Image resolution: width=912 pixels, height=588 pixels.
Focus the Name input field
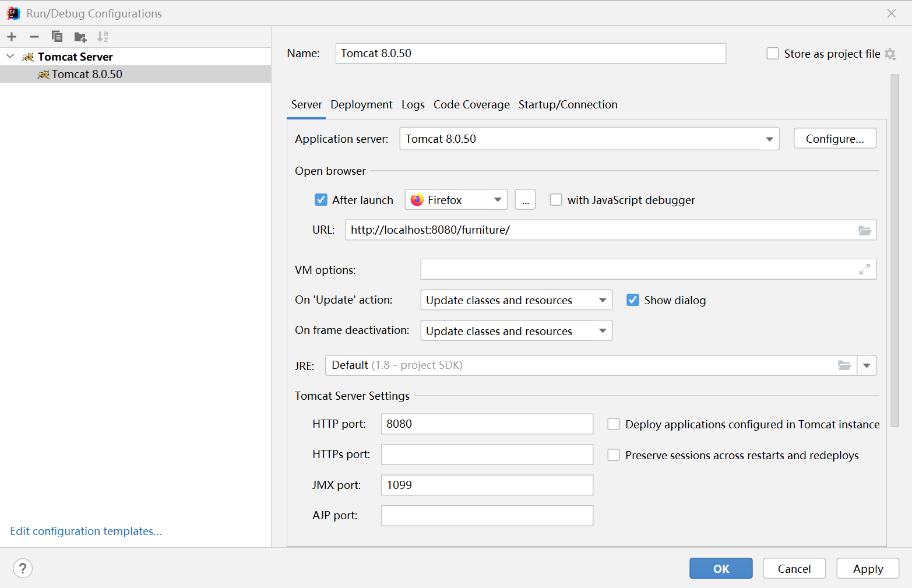click(x=531, y=54)
